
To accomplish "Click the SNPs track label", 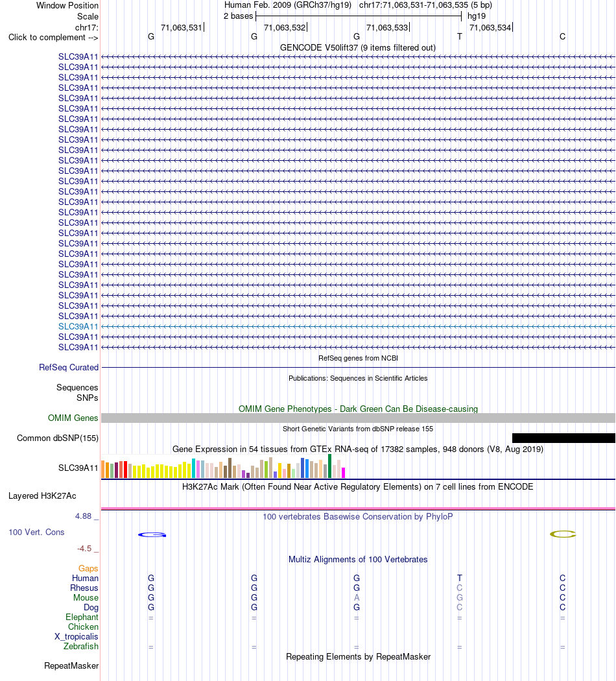I will click(x=88, y=398).
